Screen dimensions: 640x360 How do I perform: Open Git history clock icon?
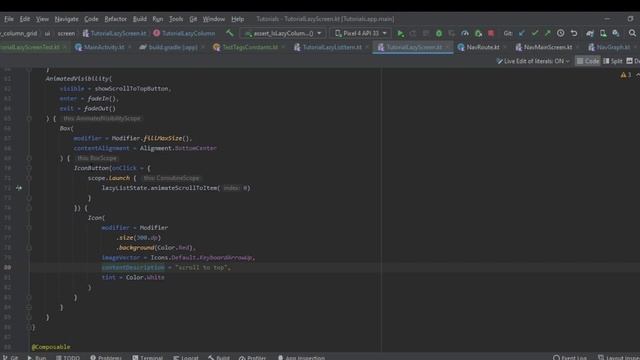(x=561, y=33)
